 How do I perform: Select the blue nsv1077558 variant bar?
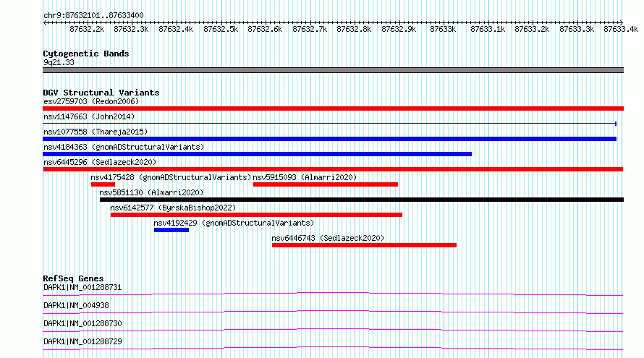(x=329, y=139)
